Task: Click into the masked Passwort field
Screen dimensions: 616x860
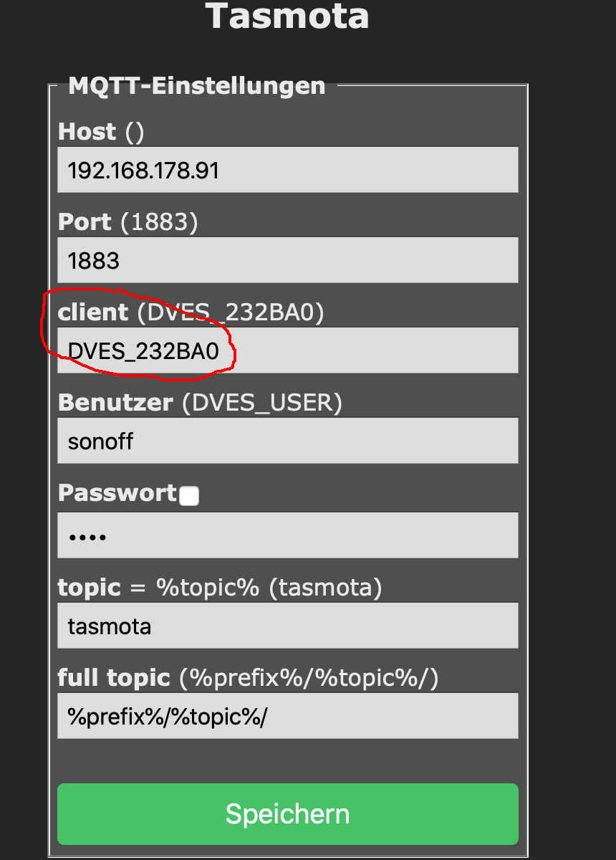Action: tap(287, 535)
